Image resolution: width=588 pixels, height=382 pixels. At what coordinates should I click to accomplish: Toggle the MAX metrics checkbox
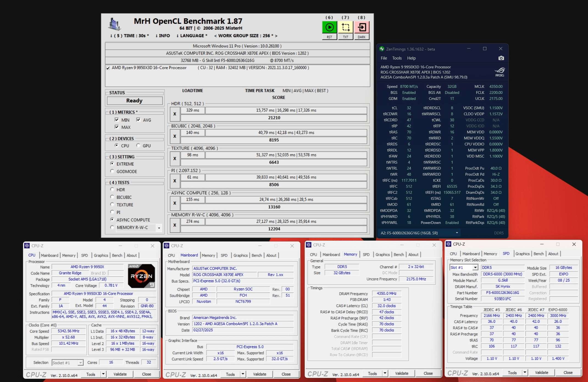[117, 127]
